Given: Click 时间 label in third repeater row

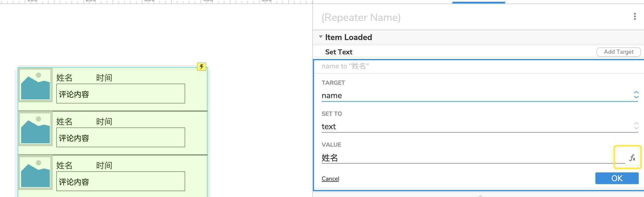Looking at the screenshot, I should [x=104, y=165].
